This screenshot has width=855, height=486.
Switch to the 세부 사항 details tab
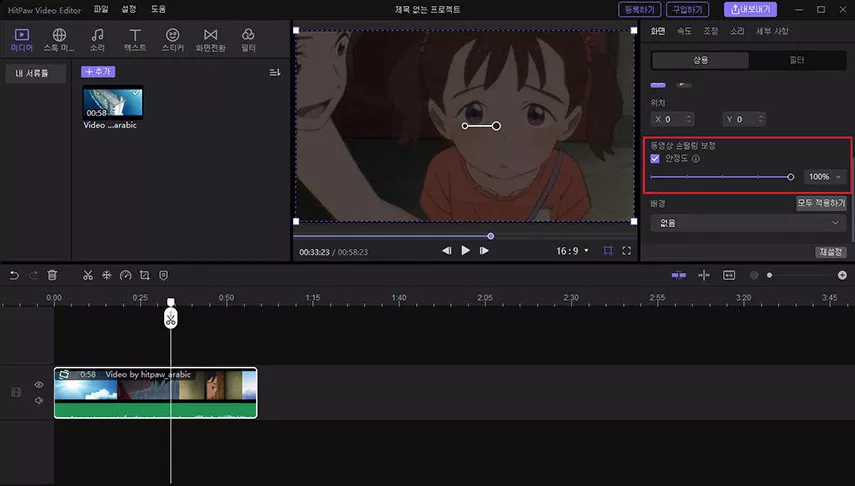tap(772, 31)
